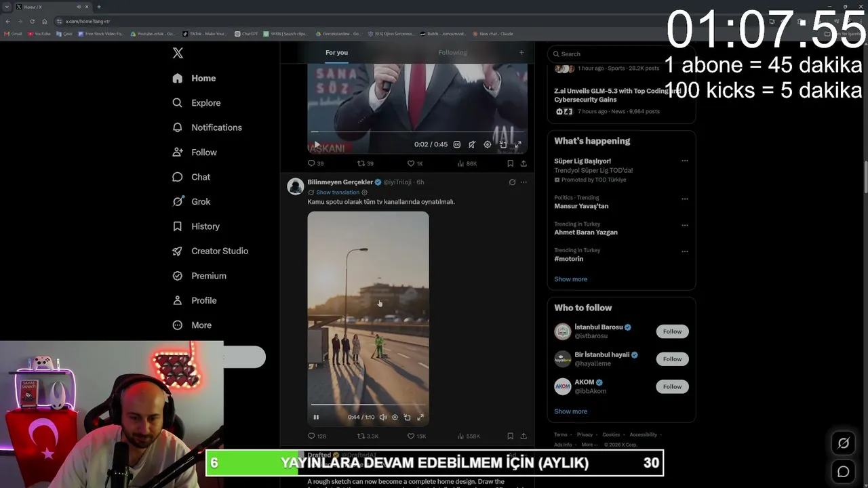The width and height of the screenshot is (868, 488).
Task: Open the floating chat bubble button
Action: pos(844,472)
